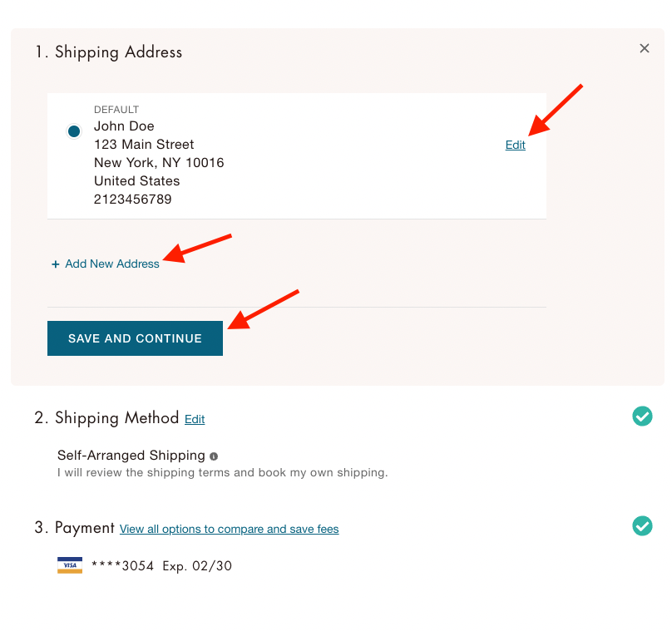The height and width of the screenshot is (631, 672).
Task: Click the Shipping Method section heading
Action: point(107,417)
